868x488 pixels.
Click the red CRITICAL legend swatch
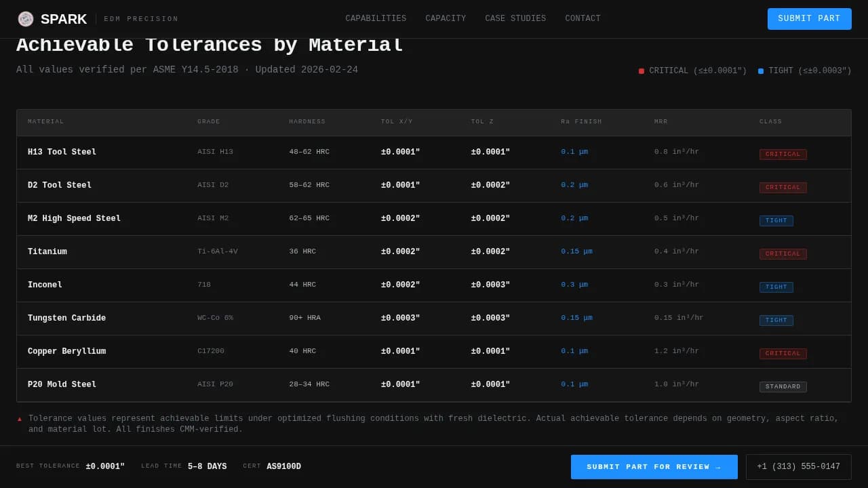point(642,71)
